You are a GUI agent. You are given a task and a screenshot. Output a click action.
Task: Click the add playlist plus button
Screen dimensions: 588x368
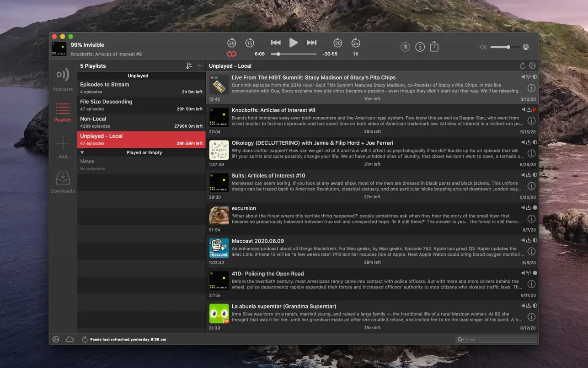(199, 66)
